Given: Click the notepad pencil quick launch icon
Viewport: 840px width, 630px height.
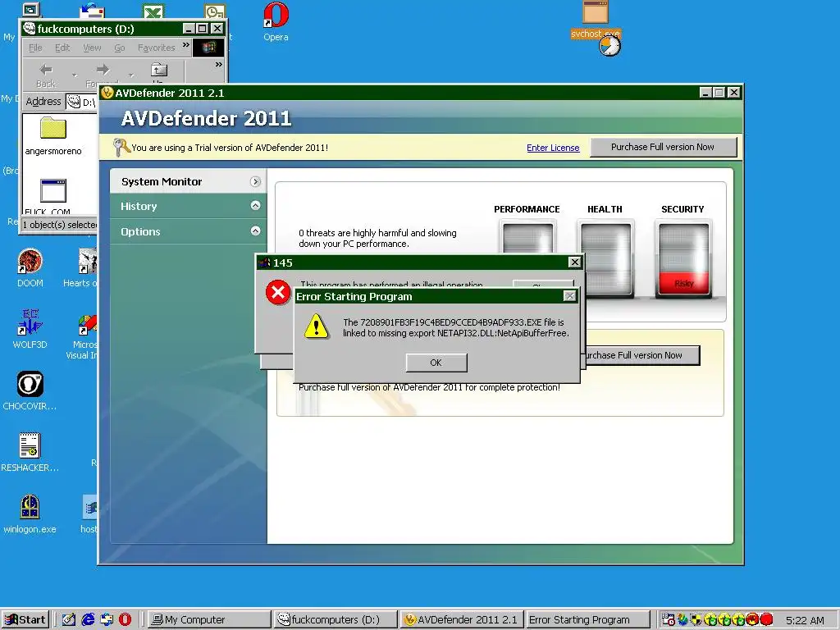Looking at the screenshot, I should point(69,620).
